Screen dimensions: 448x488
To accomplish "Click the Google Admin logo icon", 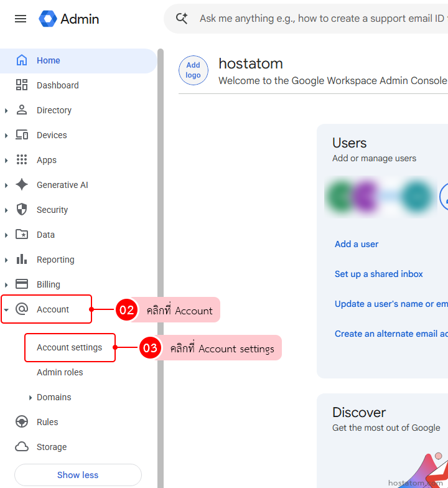I will (x=48, y=19).
